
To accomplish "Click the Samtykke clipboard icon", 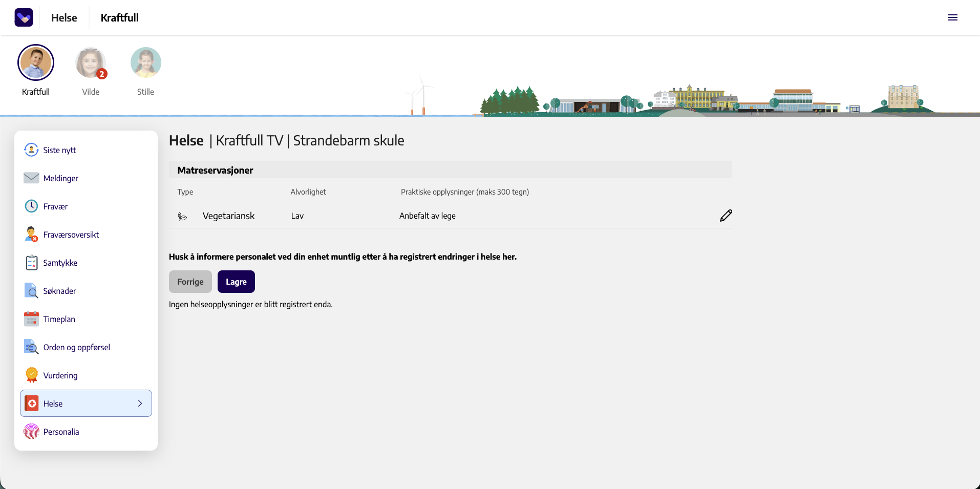I will pyautogui.click(x=31, y=262).
